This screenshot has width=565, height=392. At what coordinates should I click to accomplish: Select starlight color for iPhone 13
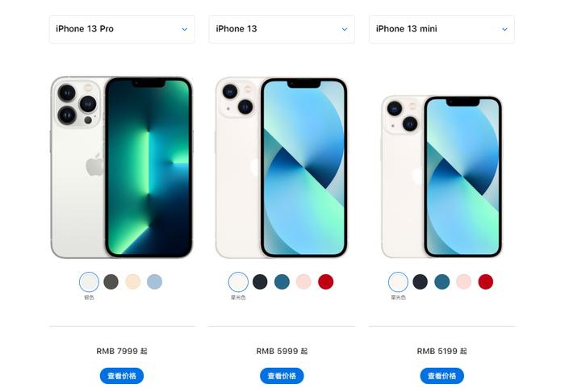(x=238, y=281)
